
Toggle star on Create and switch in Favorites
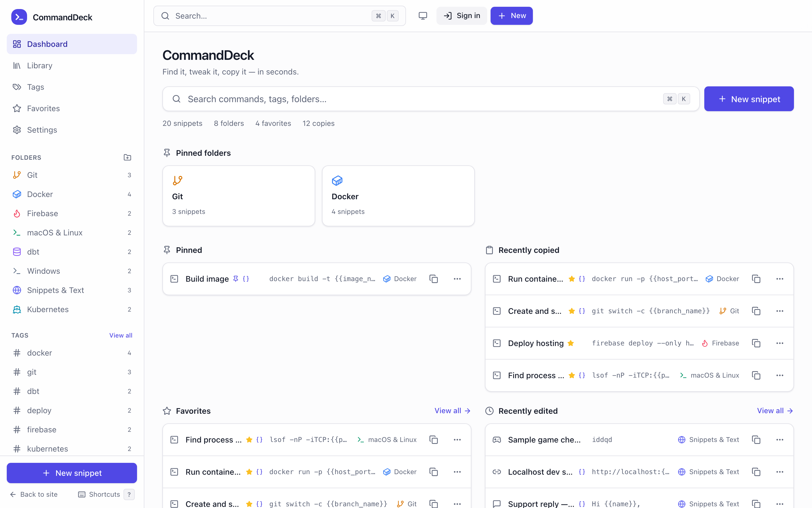(249, 504)
